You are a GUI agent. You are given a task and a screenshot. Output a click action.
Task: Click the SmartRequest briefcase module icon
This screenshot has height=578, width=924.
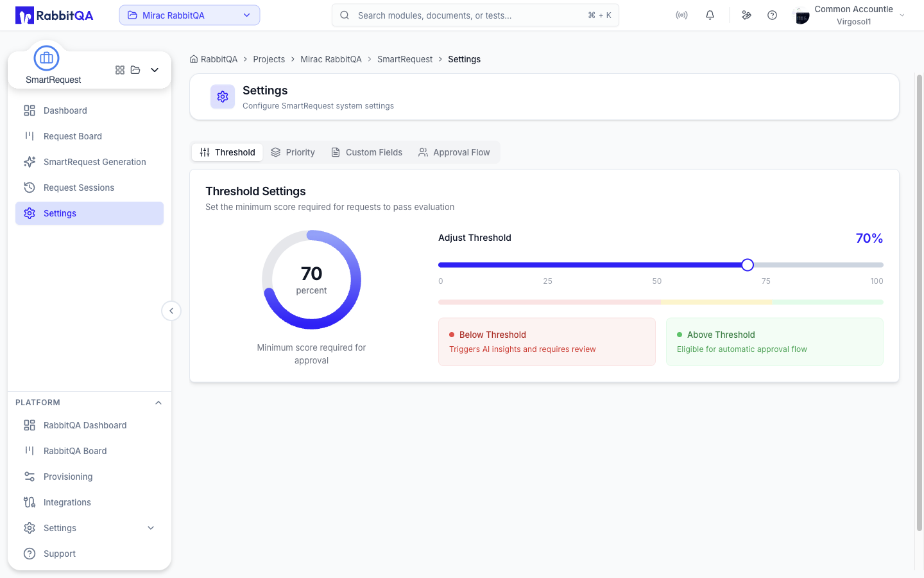(46, 58)
